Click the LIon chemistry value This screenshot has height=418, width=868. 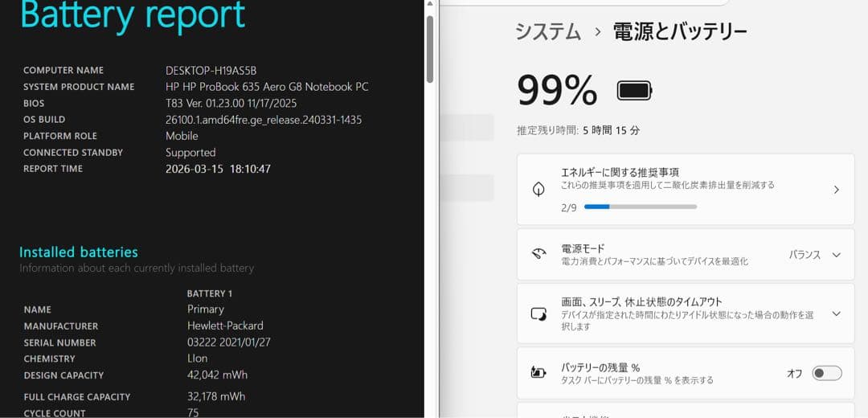tap(198, 359)
